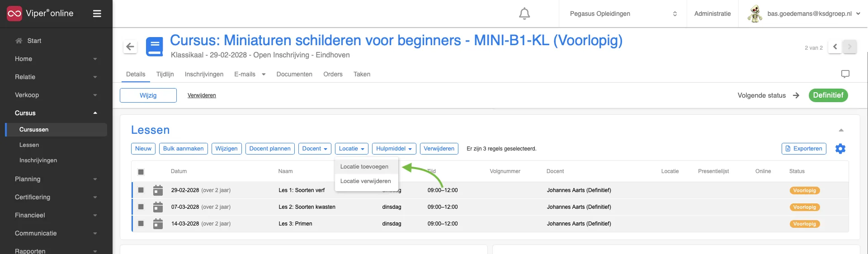The width and height of the screenshot is (868, 254).
Task: Click calendar icon for 07-03-2028 lesson
Action: (x=158, y=207)
